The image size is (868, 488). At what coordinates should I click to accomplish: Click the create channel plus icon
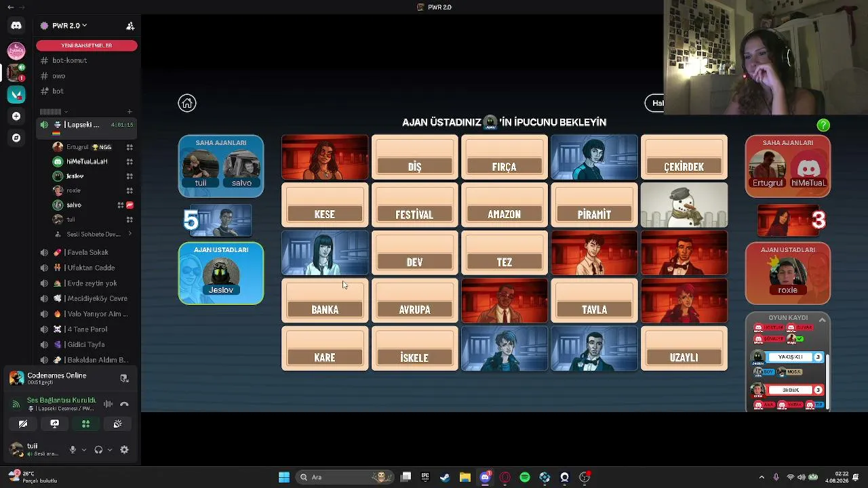pyautogui.click(x=130, y=112)
